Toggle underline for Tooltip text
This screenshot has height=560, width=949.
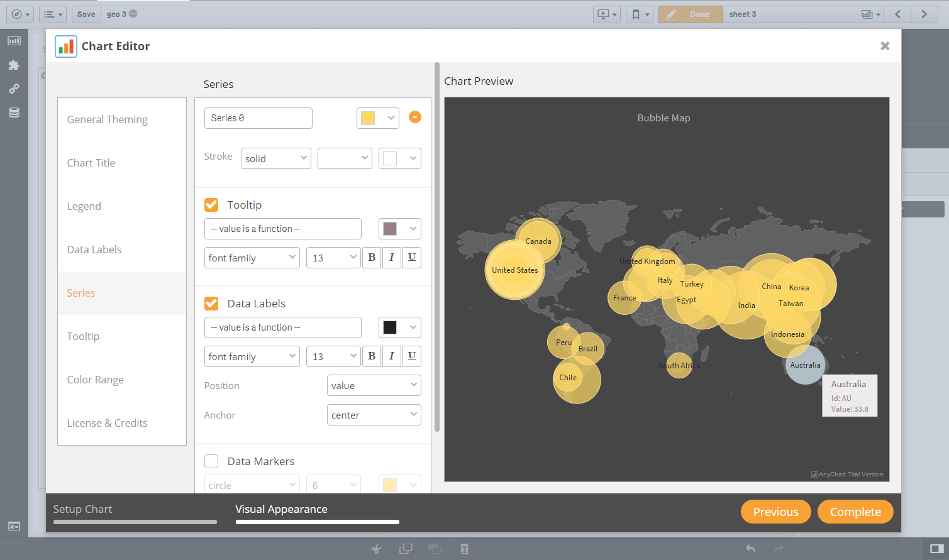pyautogui.click(x=412, y=258)
